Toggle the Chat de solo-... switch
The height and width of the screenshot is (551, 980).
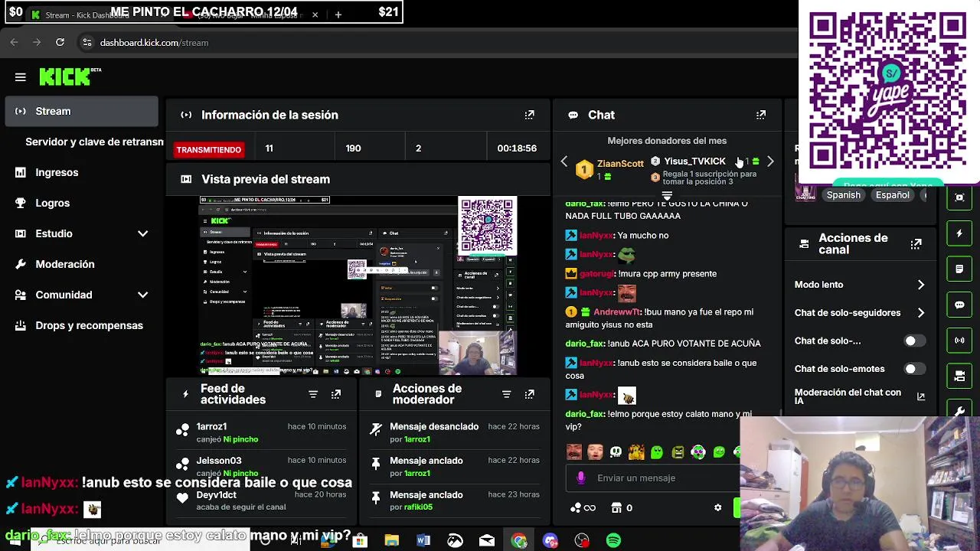tap(913, 341)
